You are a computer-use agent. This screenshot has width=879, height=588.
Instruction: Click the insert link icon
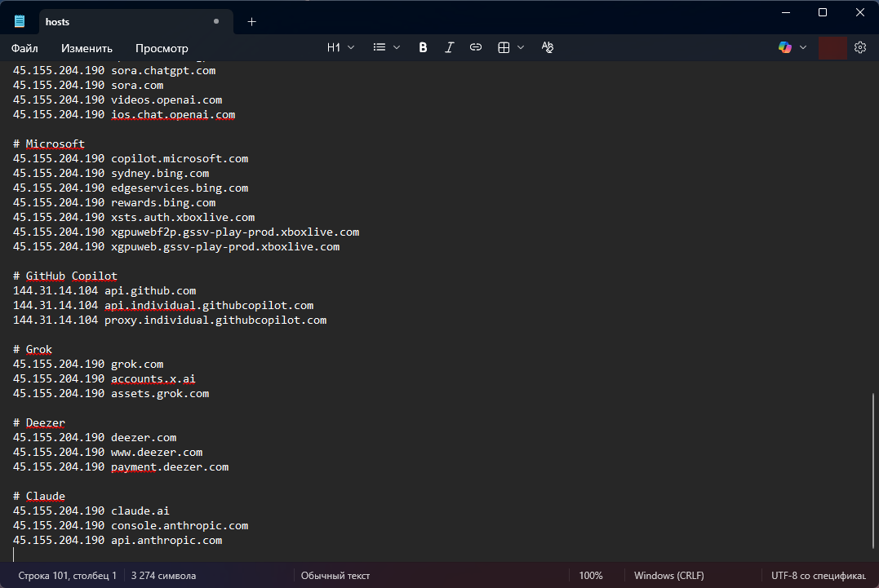[x=476, y=48]
